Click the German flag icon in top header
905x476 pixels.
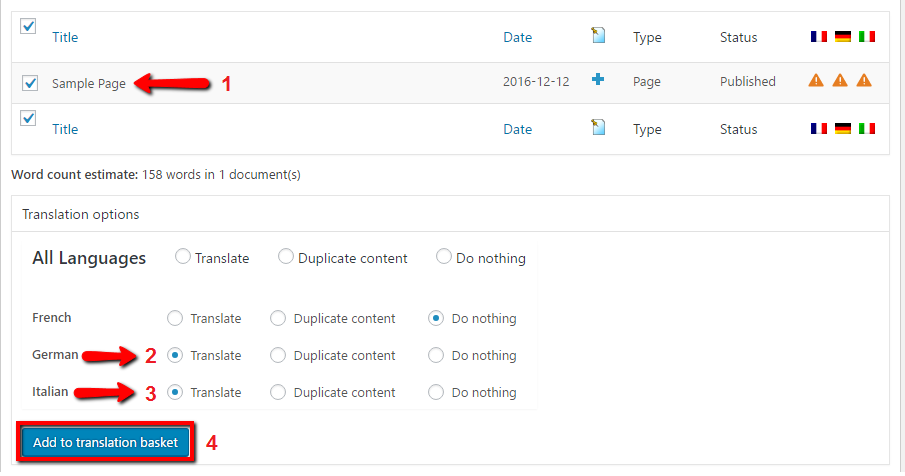tap(843, 37)
